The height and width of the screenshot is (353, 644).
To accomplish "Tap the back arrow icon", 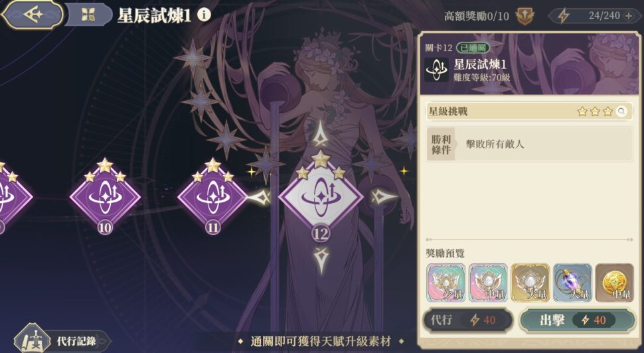I will 33,15.
